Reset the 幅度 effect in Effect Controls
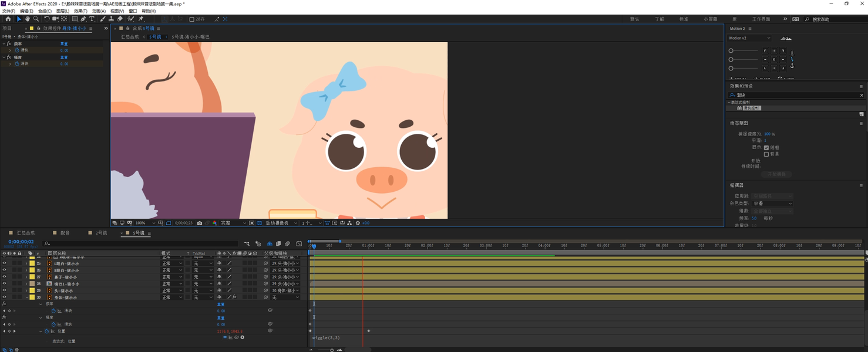The height and width of the screenshot is (352, 868). click(x=64, y=57)
